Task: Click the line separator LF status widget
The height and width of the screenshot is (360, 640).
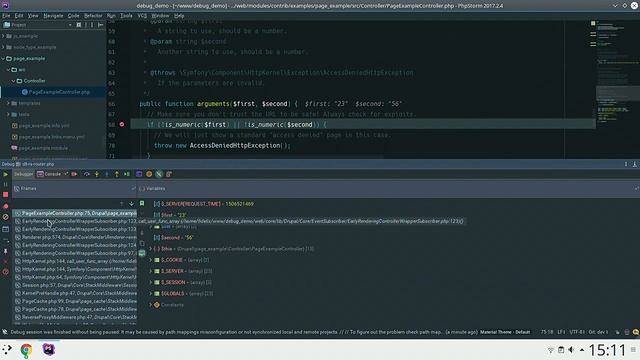Action: click(x=561, y=332)
